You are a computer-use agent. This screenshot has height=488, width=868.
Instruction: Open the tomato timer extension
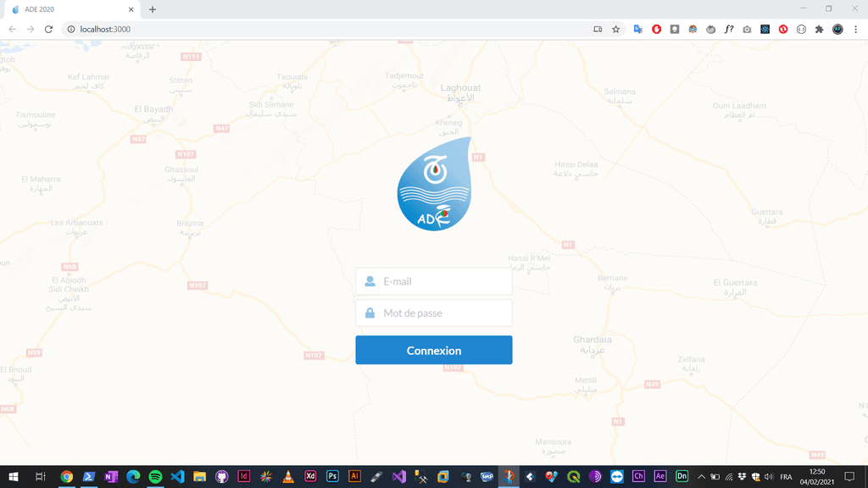pyautogui.click(x=711, y=30)
